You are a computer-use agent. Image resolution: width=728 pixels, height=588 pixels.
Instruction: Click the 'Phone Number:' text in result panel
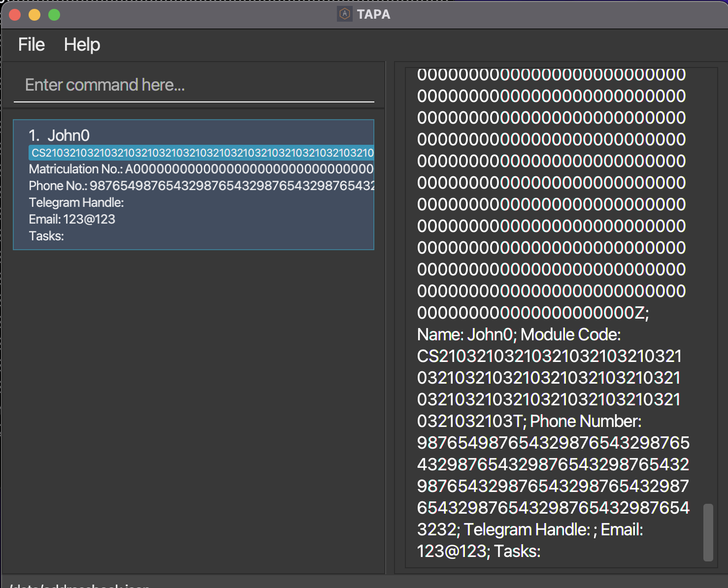(x=586, y=422)
